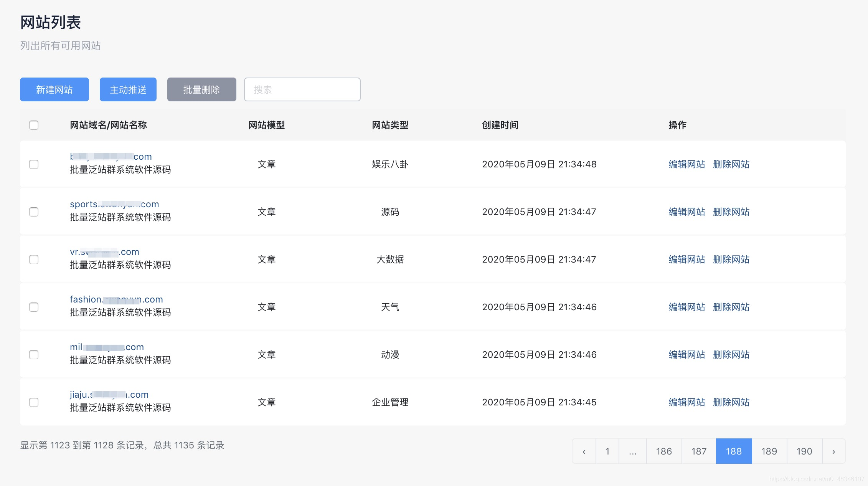Image resolution: width=868 pixels, height=486 pixels.
Task: Toggle the select-all checkbox in table header
Action: (x=34, y=125)
